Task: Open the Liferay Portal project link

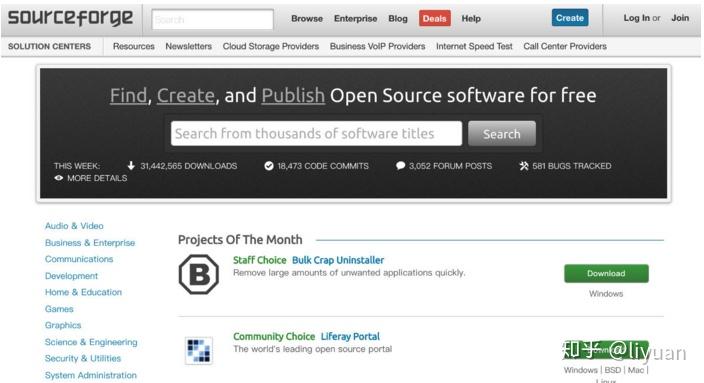Action: point(350,336)
